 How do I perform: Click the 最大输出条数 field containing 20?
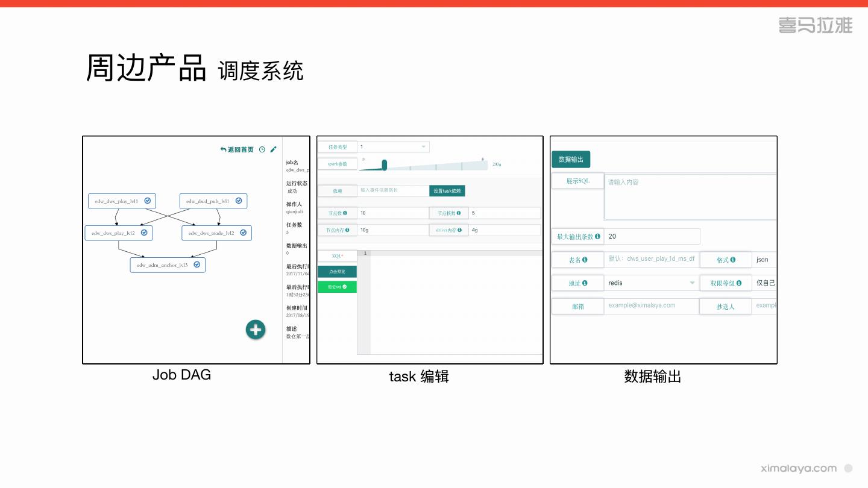652,237
